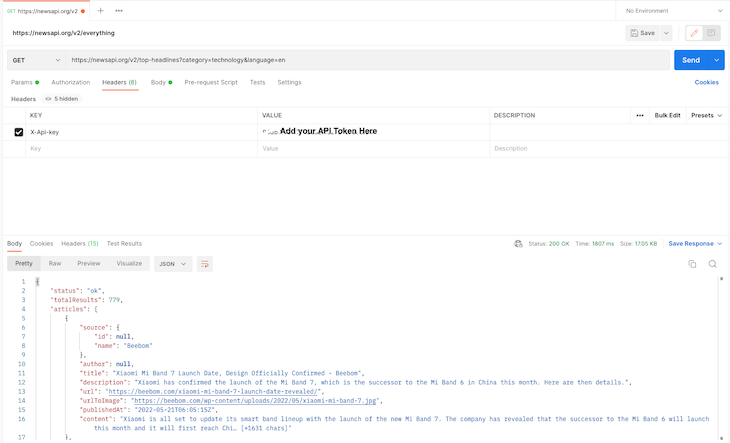
Task: Open the GET method dropdown
Action: 35,60
